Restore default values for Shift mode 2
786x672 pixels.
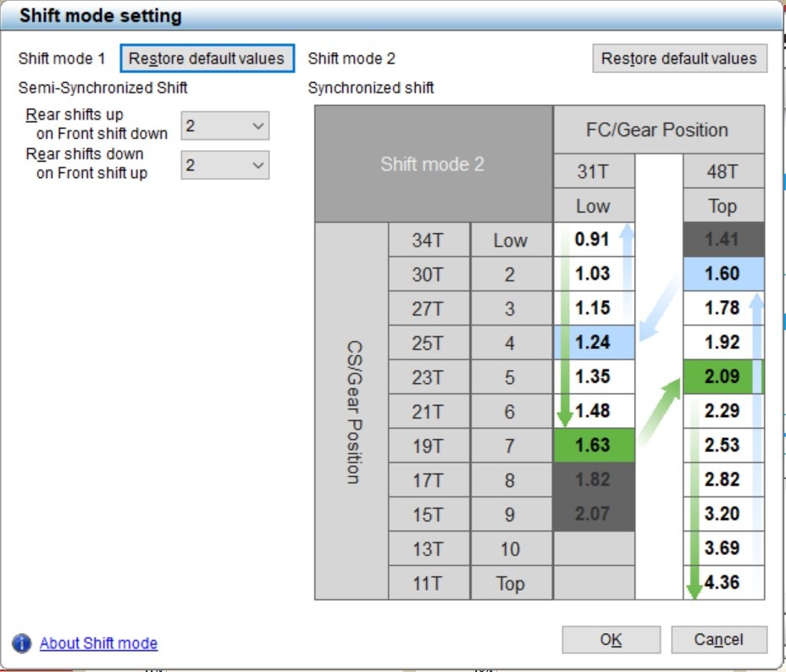(x=678, y=58)
